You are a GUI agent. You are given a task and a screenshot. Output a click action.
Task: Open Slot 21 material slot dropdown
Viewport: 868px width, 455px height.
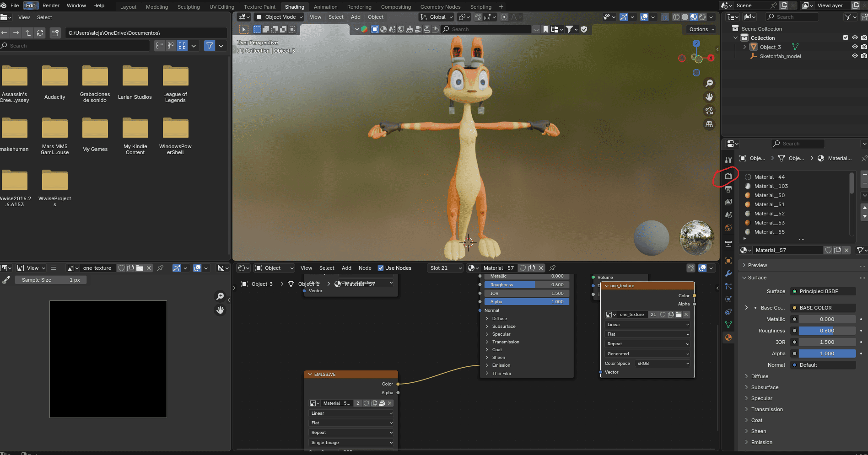pyautogui.click(x=445, y=268)
